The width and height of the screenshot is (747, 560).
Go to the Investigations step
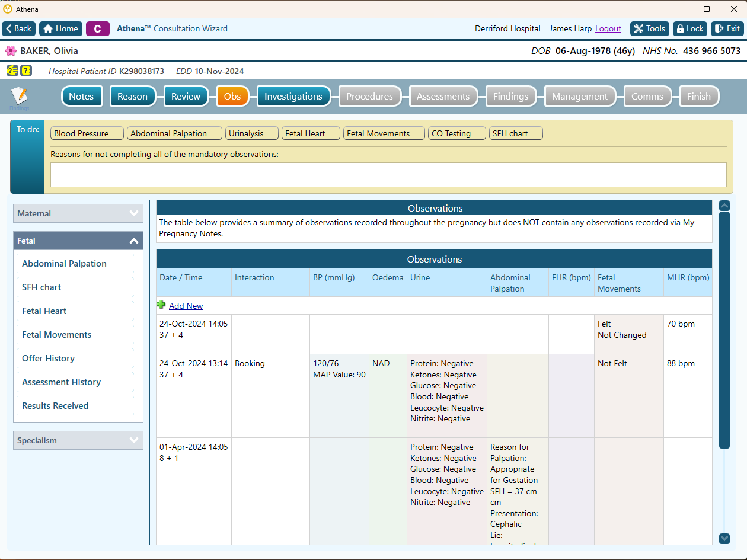[x=293, y=97]
